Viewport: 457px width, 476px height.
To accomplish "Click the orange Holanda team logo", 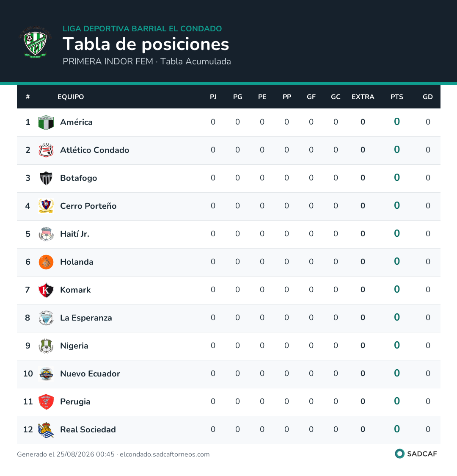I will pyautogui.click(x=46, y=262).
